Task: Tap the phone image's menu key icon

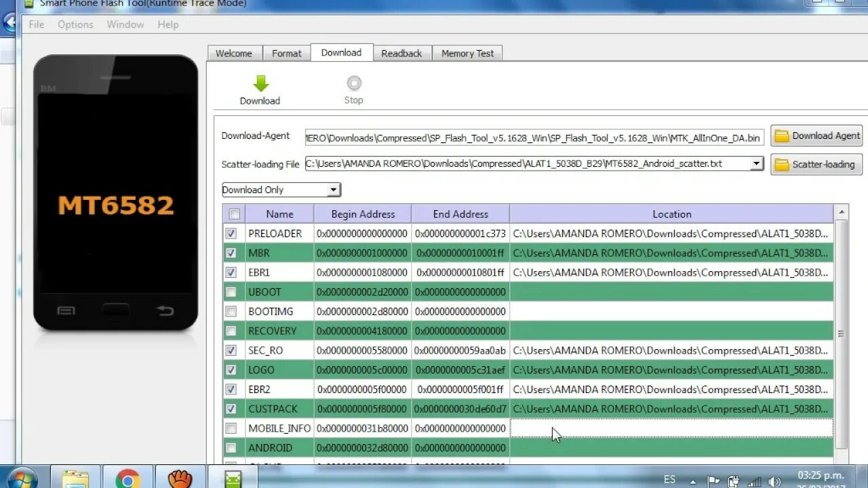Action: (x=66, y=311)
